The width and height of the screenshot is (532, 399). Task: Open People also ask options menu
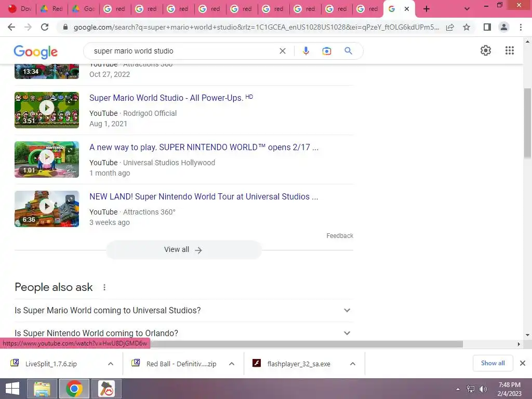(x=104, y=287)
